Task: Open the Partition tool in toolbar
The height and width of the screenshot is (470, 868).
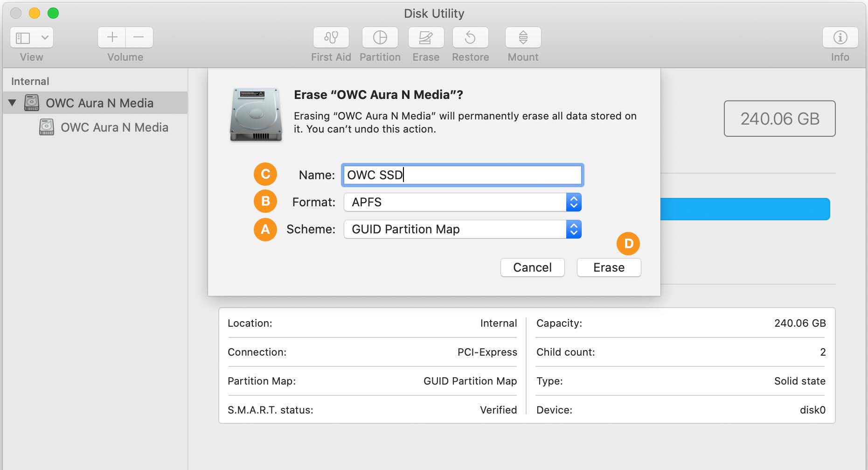Action: (x=380, y=37)
